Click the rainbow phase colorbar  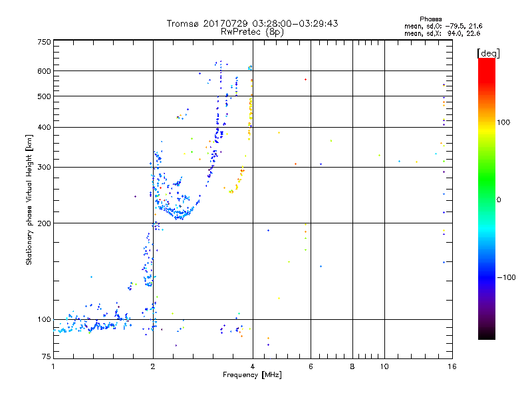487,199
